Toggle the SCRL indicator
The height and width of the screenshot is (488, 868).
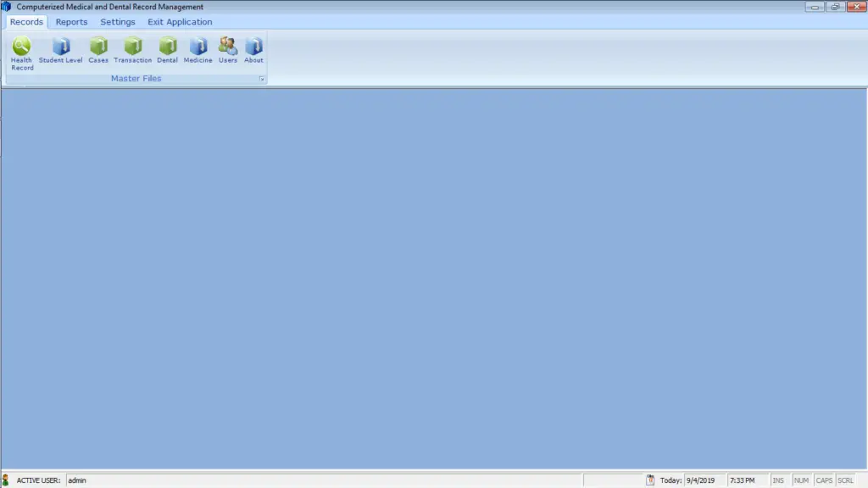845,480
